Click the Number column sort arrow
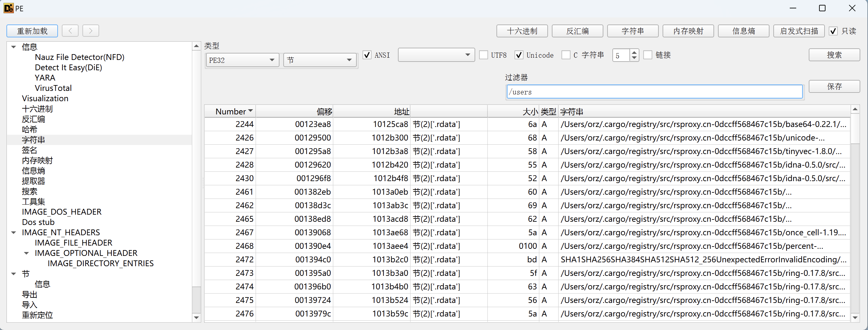This screenshot has height=330, width=868. 250,111
